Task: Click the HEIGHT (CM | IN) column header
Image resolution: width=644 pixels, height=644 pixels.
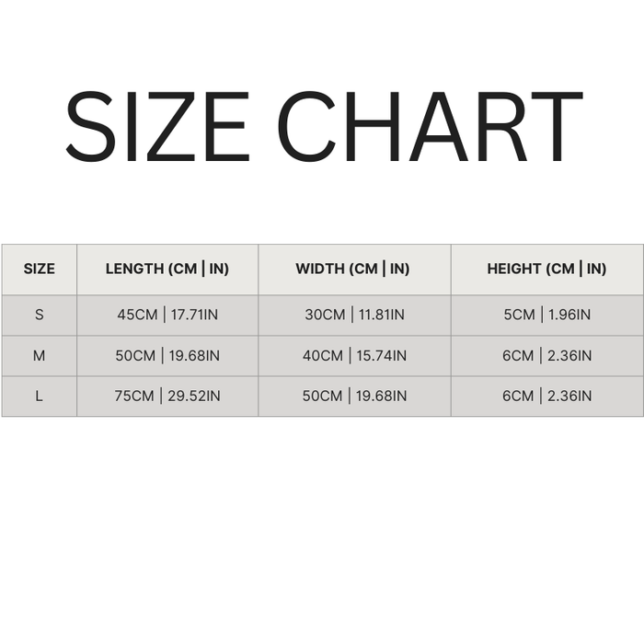Action: pyautogui.click(x=546, y=269)
